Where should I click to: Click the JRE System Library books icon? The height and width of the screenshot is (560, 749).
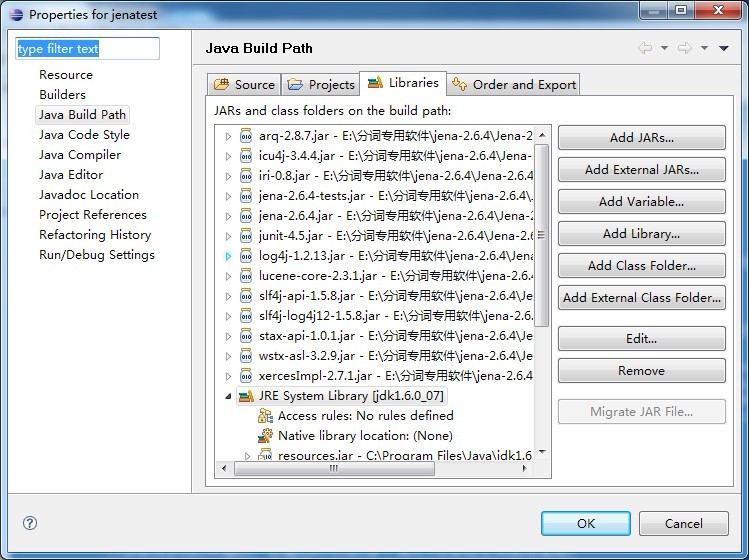coord(246,396)
